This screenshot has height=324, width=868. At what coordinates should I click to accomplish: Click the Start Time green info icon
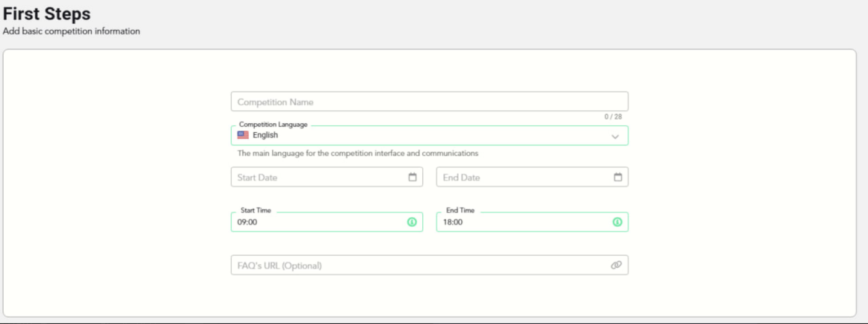412,222
